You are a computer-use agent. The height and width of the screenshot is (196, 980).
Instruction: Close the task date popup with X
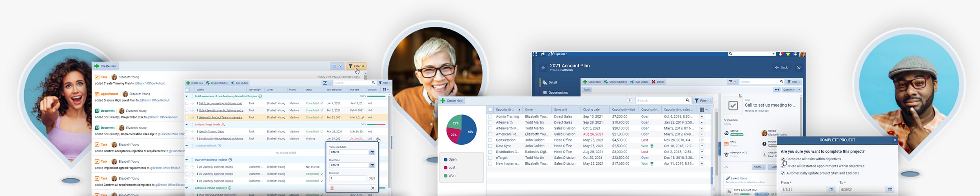[x=373, y=188]
